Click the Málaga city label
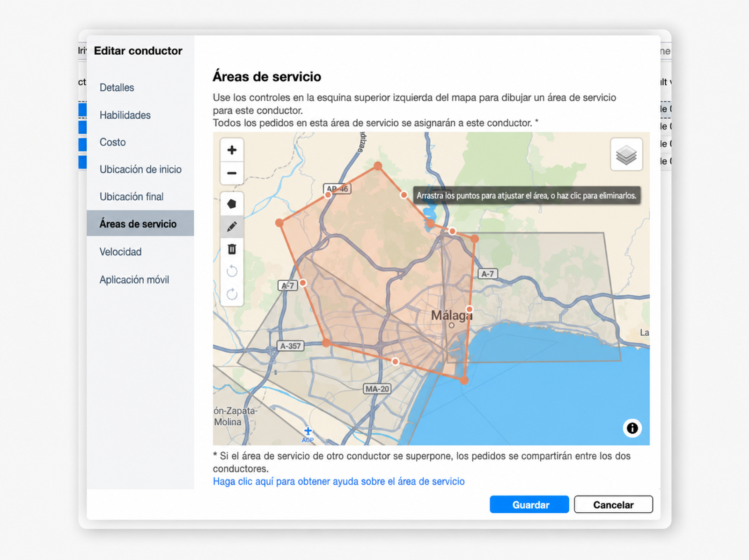Image resolution: width=749 pixels, height=560 pixels. 451,315
